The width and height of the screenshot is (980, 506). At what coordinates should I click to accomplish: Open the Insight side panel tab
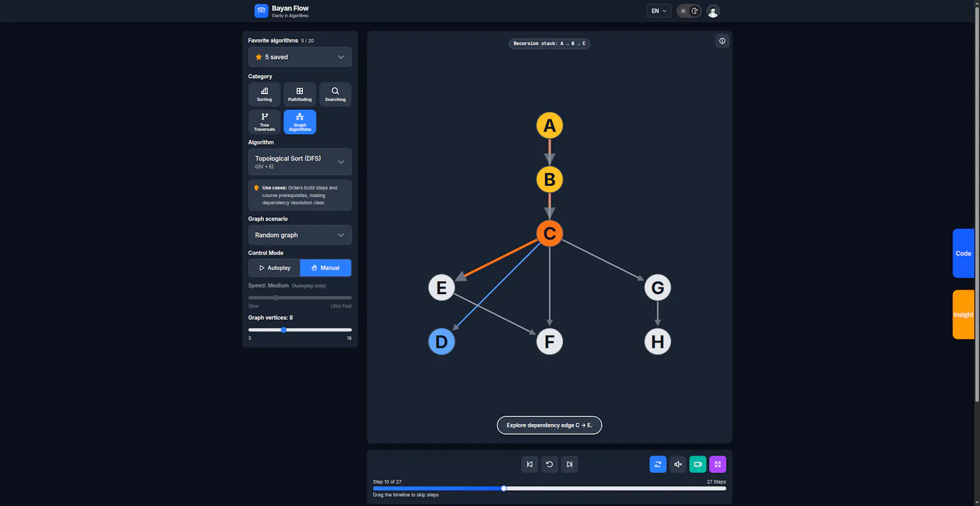pos(963,314)
